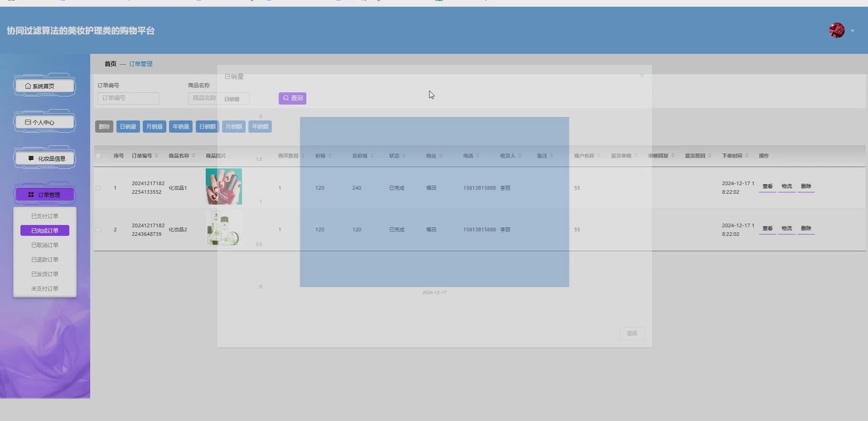Click the 查询 search button
Viewport: 868px width, 421px height.
tap(292, 98)
